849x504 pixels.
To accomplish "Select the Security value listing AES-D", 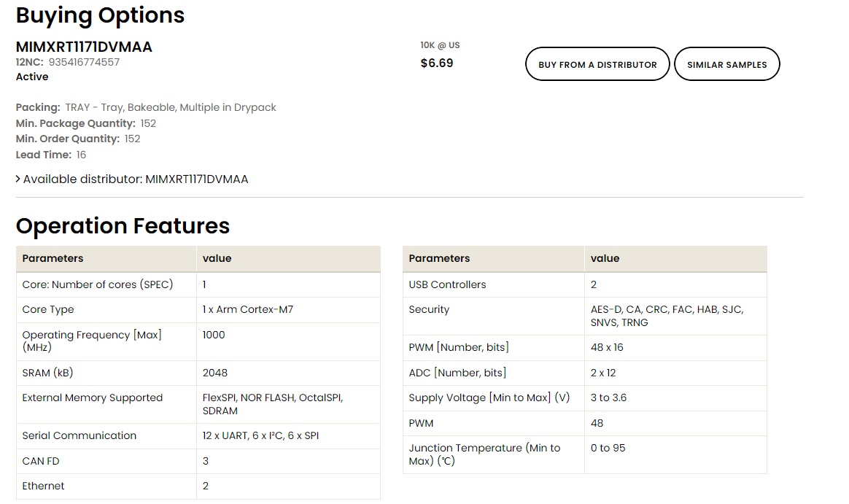I will click(x=667, y=316).
